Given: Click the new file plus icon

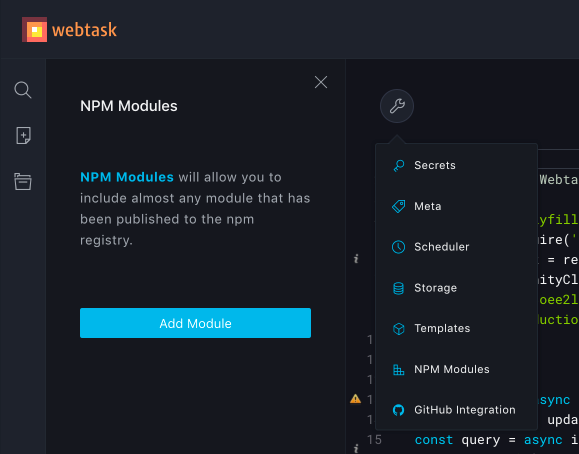Looking at the screenshot, I should pyautogui.click(x=23, y=136).
